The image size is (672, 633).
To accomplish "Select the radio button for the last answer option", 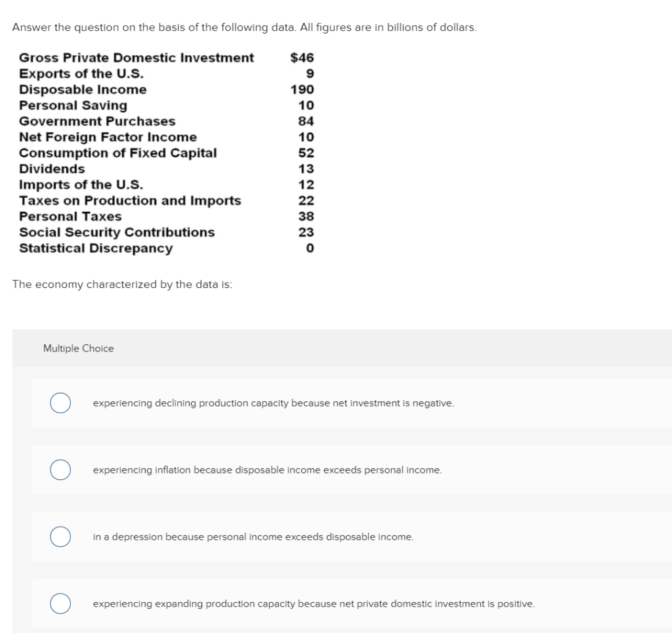I will point(60,603).
